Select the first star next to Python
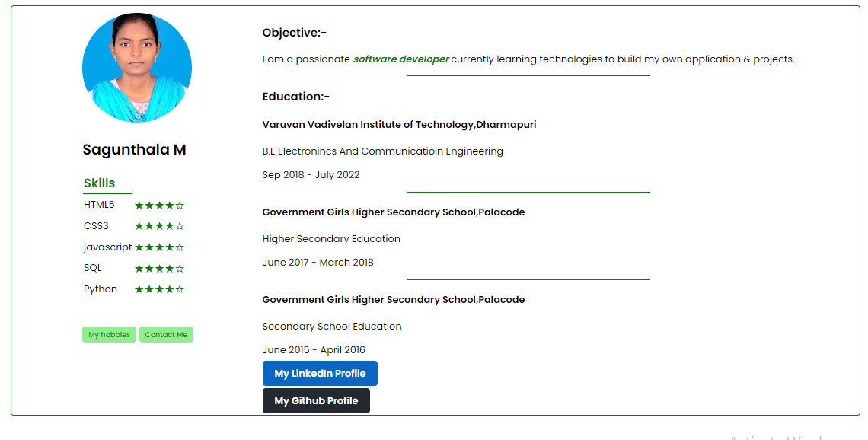This screenshot has width=868, height=440. (x=139, y=289)
